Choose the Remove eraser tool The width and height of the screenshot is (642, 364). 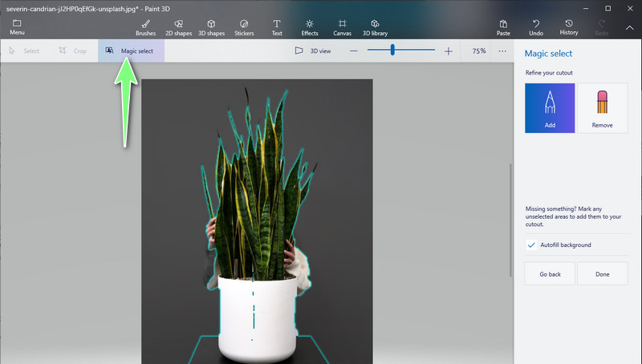[602, 107]
